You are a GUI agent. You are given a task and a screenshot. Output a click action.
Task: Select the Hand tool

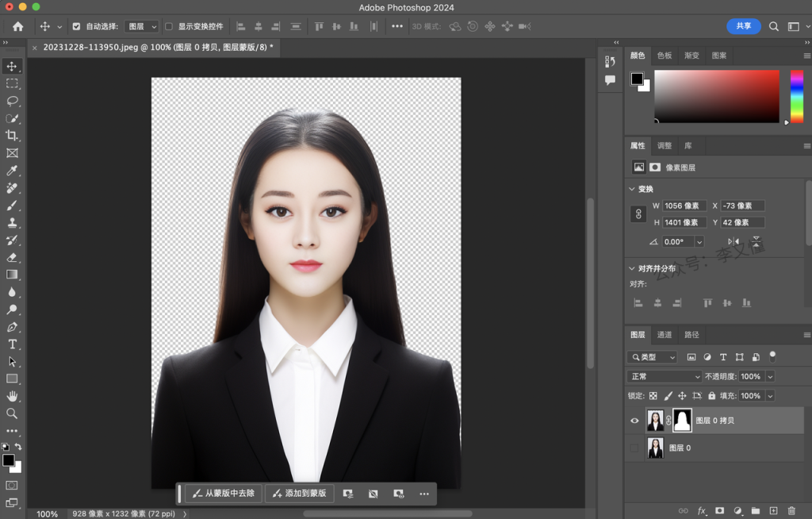pos(12,396)
